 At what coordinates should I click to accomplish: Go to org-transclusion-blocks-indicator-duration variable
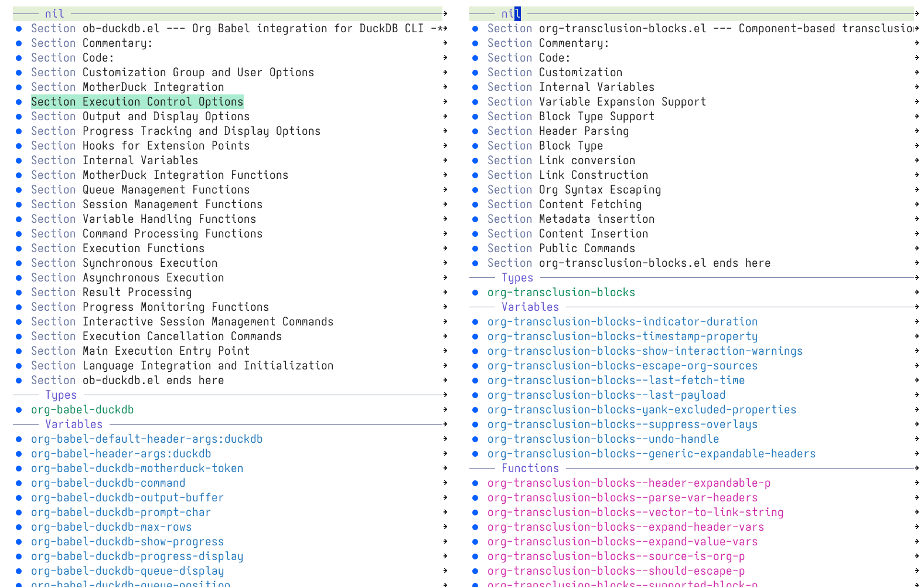[x=623, y=321]
